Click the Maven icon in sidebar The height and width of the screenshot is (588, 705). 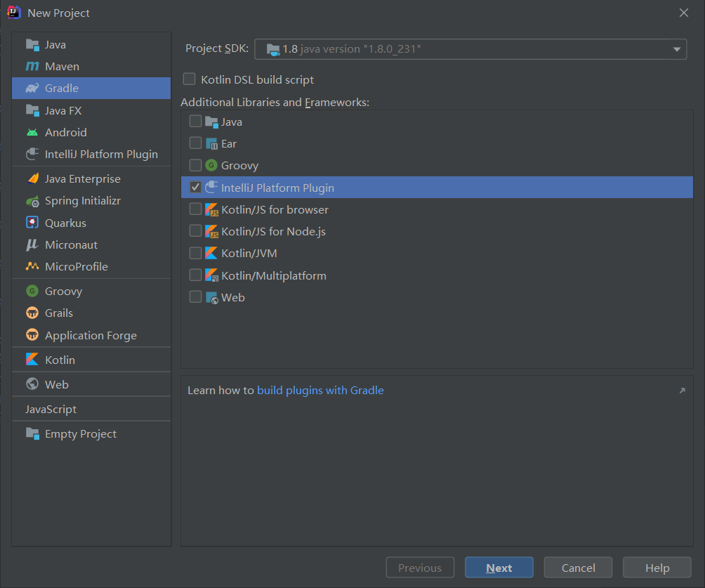[32, 66]
